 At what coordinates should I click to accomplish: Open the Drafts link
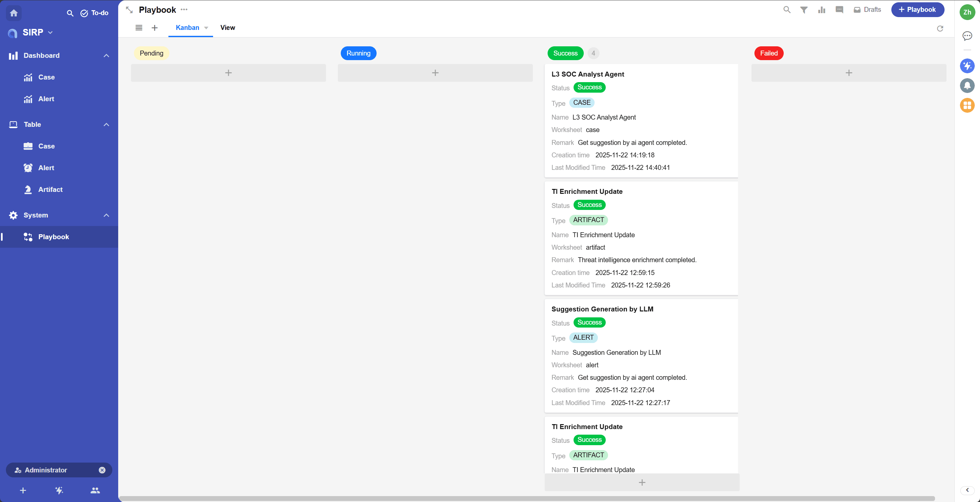[867, 10]
